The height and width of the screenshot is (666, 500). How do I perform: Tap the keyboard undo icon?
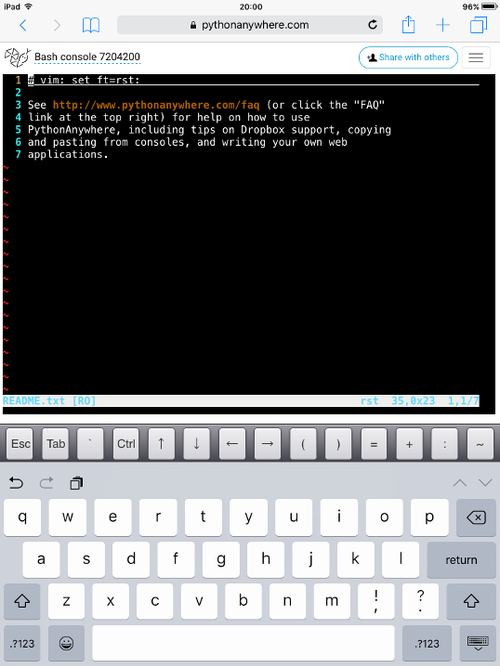point(16,483)
